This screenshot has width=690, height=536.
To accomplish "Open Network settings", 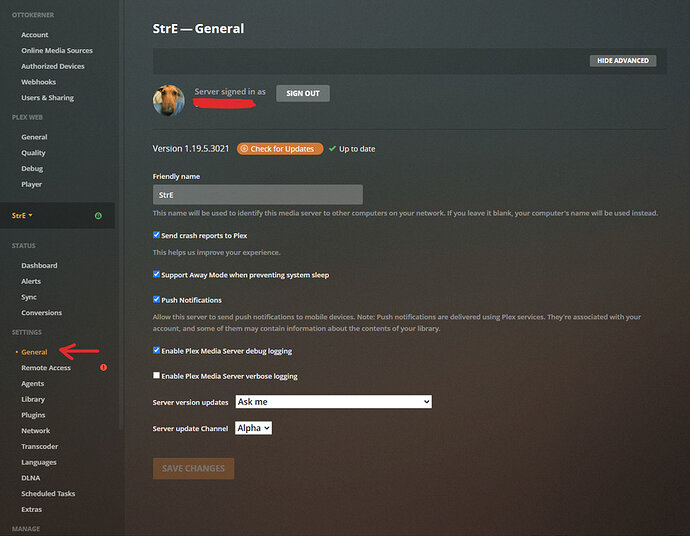I will [x=36, y=431].
